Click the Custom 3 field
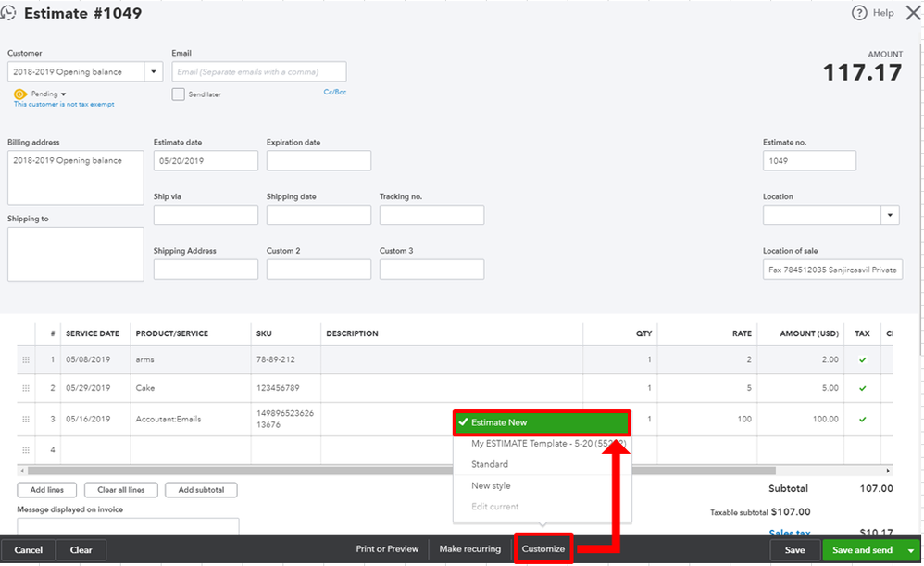This screenshot has width=924, height=566. (432, 270)
